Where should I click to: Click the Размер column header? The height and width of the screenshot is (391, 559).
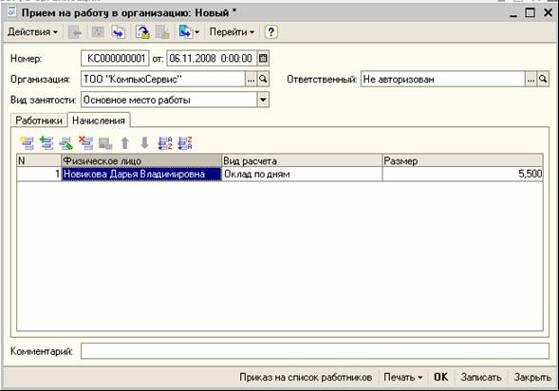(x=463, y=161)
